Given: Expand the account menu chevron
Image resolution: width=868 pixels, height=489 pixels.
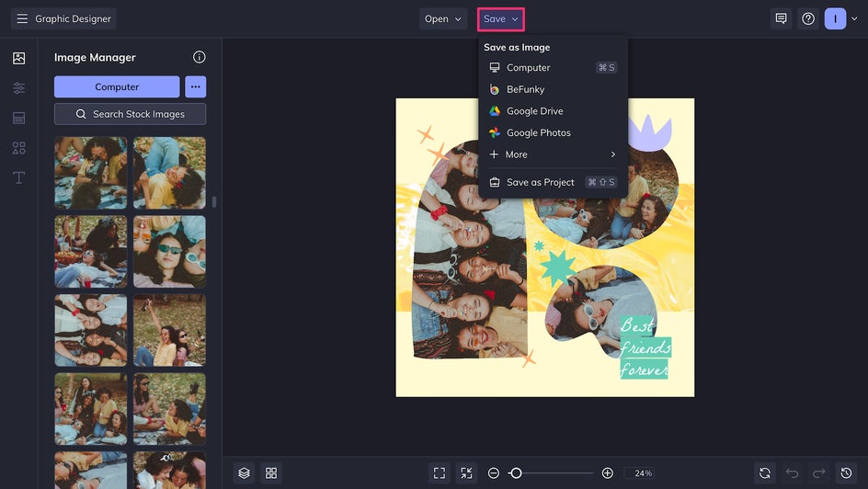Looking at the screenshot, I should (854, 18).
